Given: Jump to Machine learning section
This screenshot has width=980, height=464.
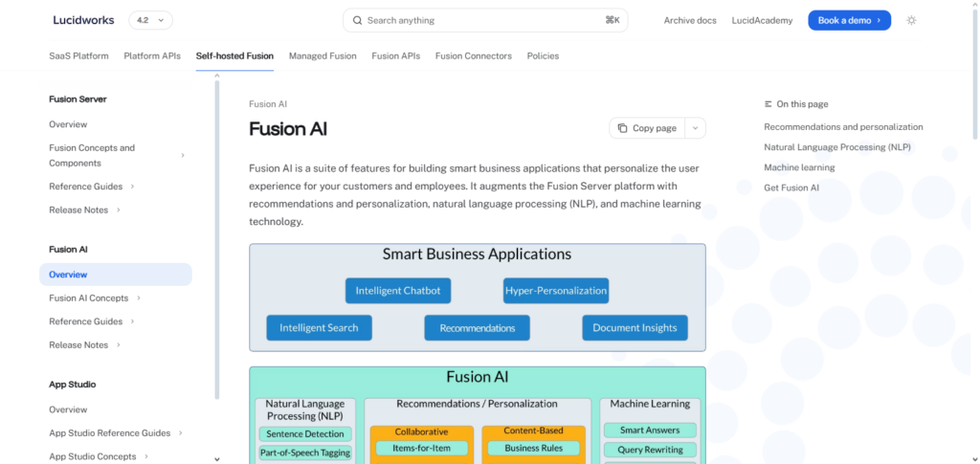Looking at the screenshot, I should [799, 167].
